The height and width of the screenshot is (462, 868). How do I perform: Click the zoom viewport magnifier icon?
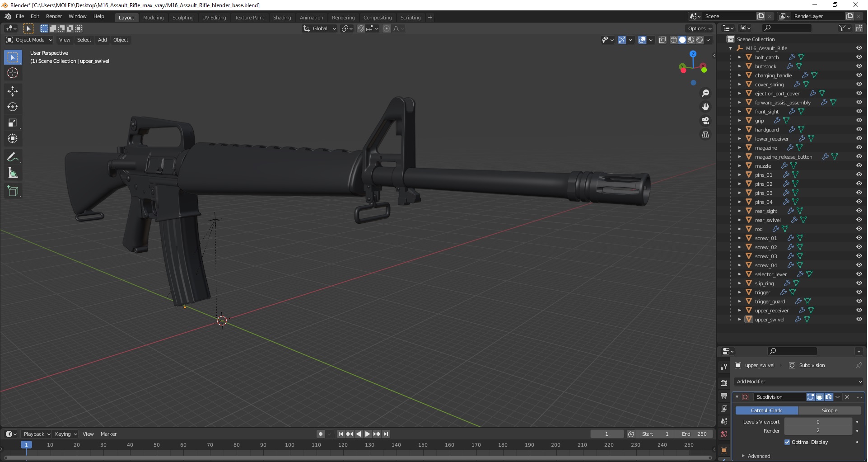pos(705,93)
